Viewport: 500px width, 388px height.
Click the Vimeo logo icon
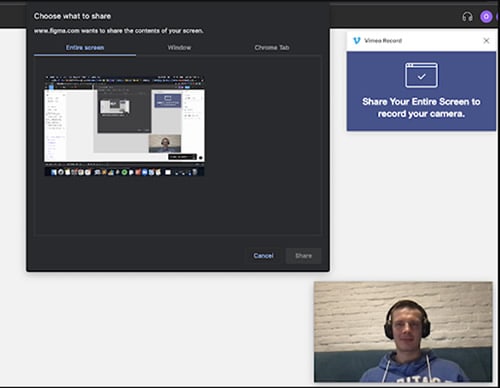coord(357,41)
